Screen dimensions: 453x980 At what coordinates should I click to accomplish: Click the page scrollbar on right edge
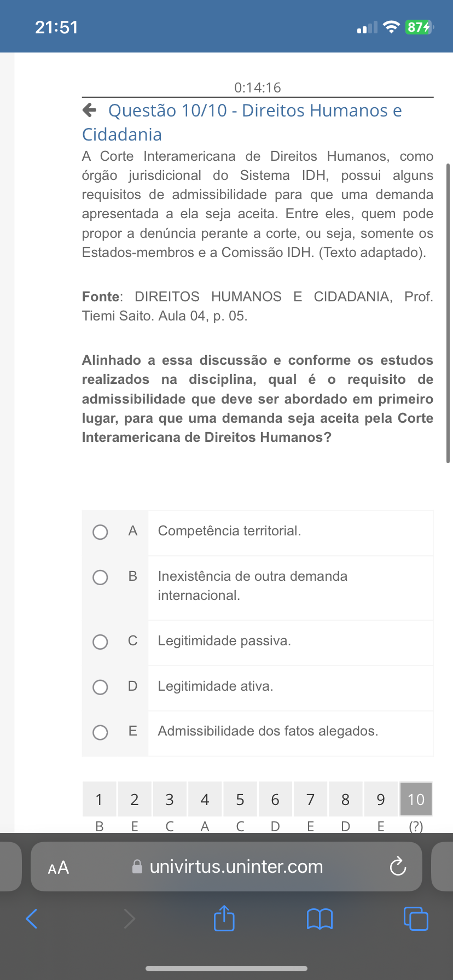[x=448, y=313]
